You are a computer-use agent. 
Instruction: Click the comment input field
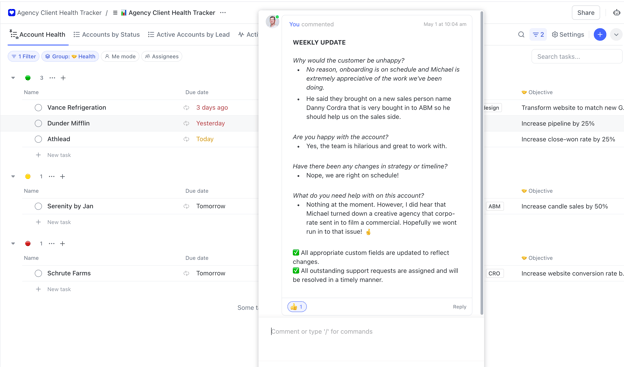pos(371,332)
